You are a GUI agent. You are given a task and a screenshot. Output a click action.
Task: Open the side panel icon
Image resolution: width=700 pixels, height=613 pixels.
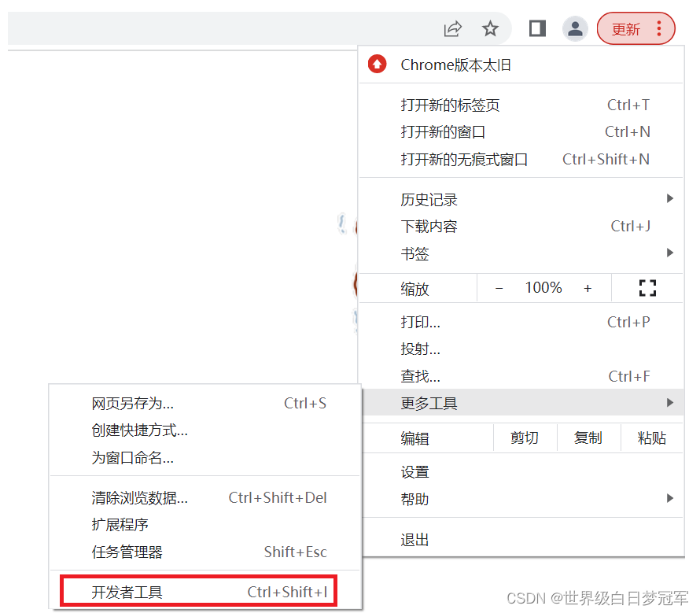click(x=536, y=28)
